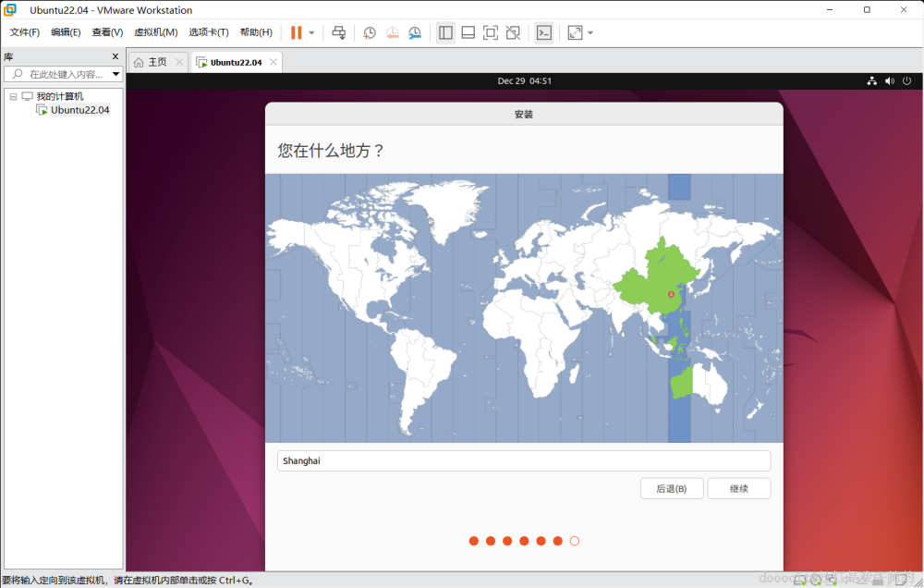
Task: Click the Shanghai timezone input field
Action: click(523, 460)
